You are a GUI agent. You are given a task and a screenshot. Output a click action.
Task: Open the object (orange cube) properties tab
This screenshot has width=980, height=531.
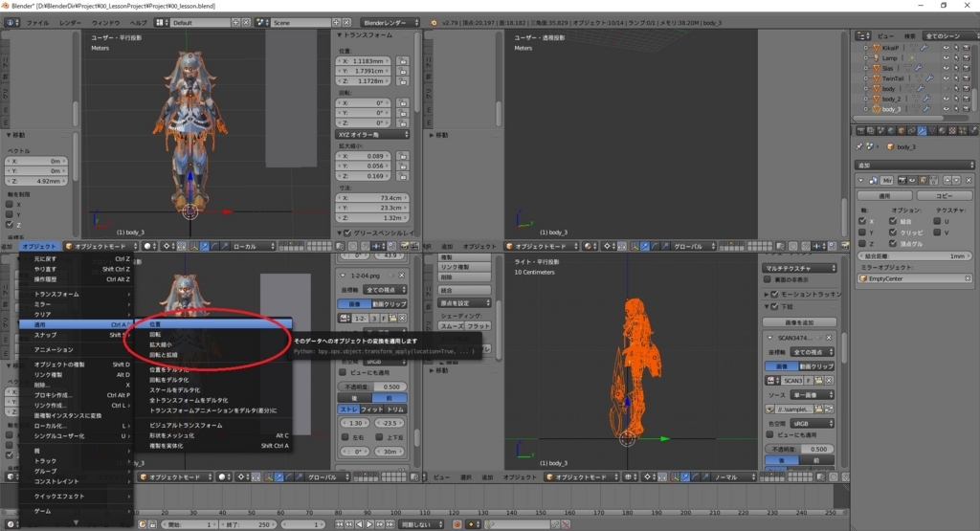coord(902,130)
